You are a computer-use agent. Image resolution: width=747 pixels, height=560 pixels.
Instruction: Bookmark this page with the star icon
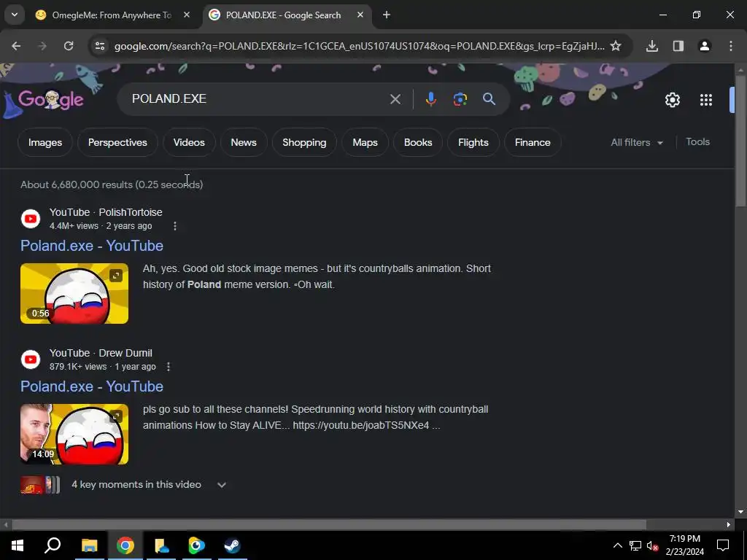(x=616, y=46)
